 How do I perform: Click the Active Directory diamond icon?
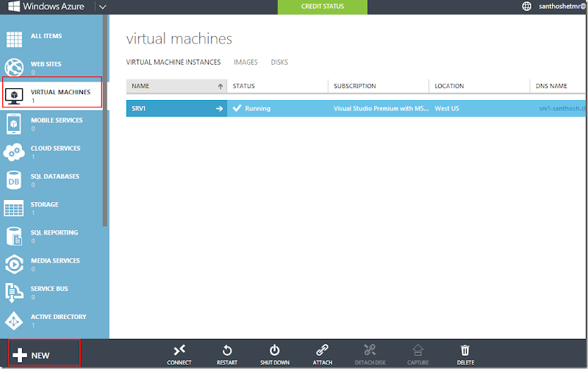coord(14,321)
